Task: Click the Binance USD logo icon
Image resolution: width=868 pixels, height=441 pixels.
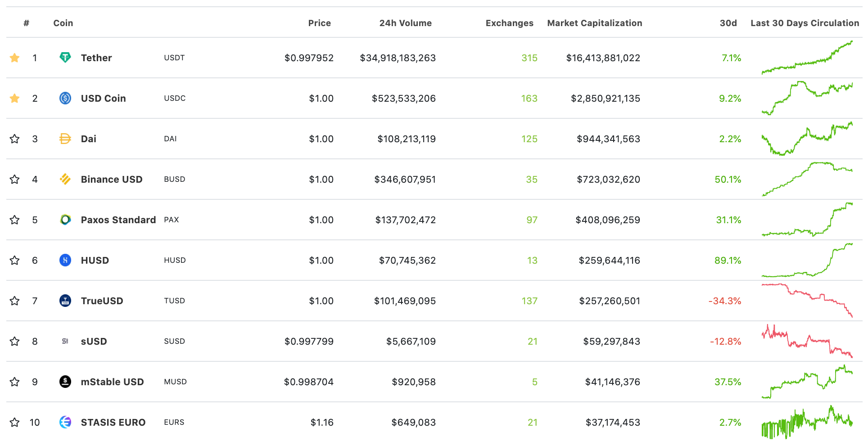Action: click(65, 179)
